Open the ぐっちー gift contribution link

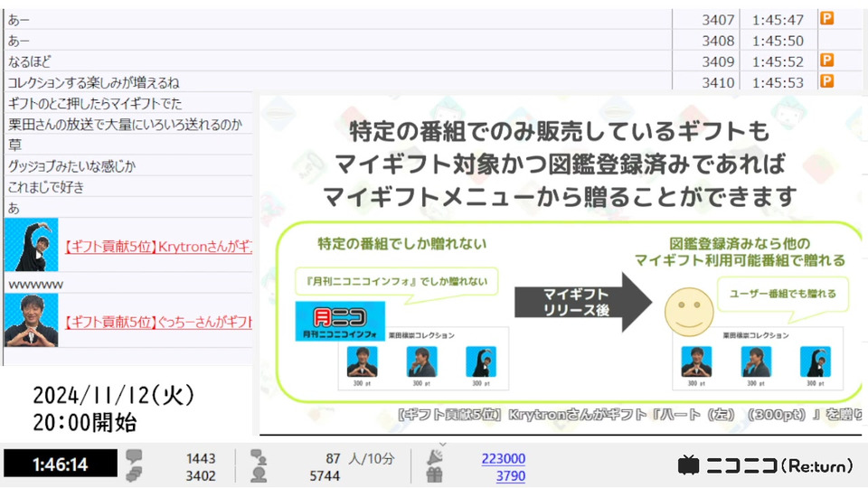pos(157,322)
